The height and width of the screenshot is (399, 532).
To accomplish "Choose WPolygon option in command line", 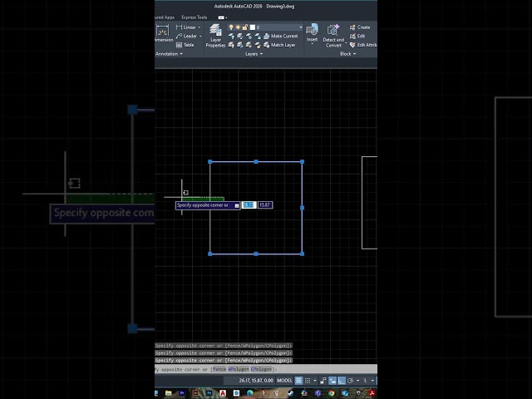I will [x=239, y=369].
